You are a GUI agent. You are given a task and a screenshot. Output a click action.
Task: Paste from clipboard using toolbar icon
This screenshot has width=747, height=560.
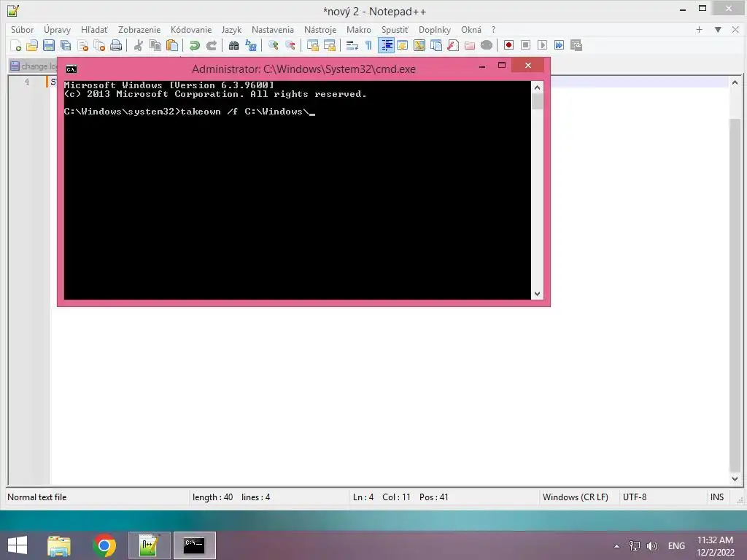click(172, 45)
